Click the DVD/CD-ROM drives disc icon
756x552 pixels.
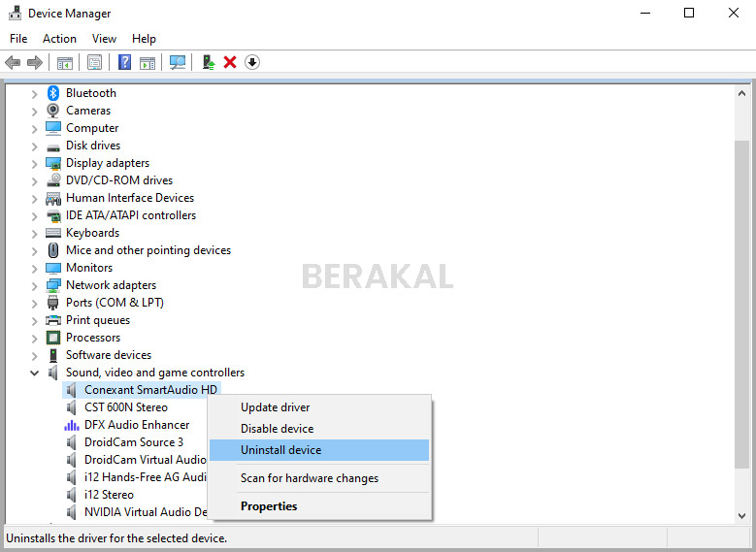pos(53,180)
